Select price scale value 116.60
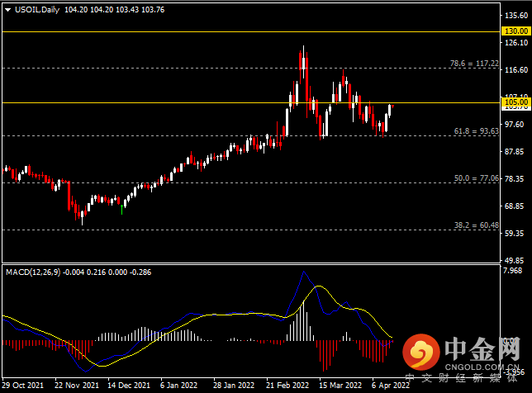Viewport: 532px width, 393px height. click(516, 70)
